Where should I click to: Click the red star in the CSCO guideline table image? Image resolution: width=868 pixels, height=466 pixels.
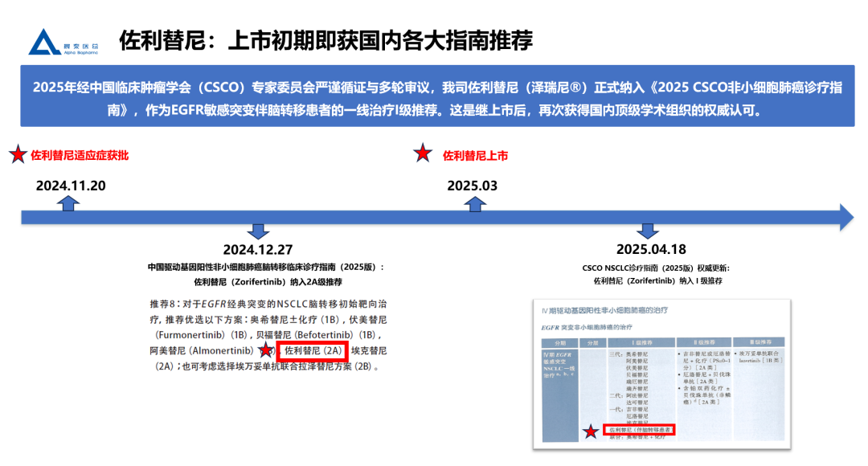coord(591,431)
